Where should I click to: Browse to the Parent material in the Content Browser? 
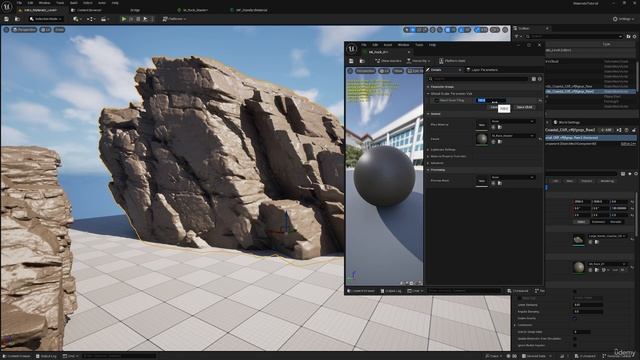500,142
